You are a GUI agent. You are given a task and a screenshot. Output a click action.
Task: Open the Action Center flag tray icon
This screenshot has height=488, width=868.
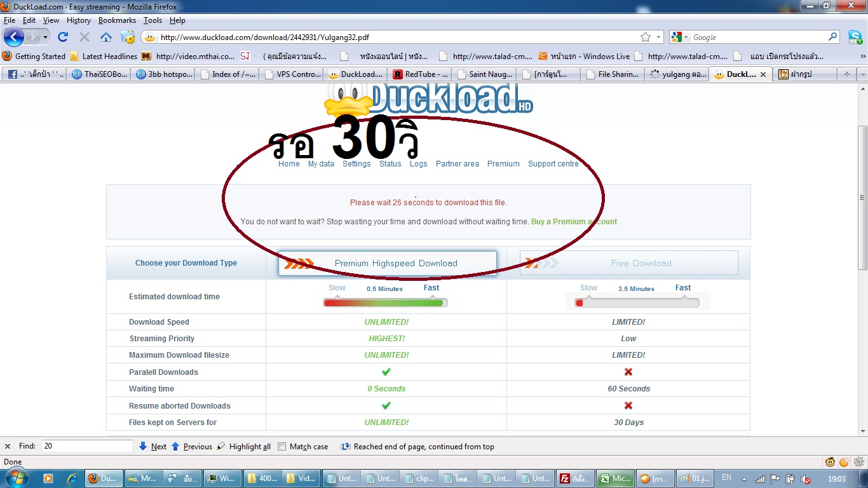tap(775, 479)
